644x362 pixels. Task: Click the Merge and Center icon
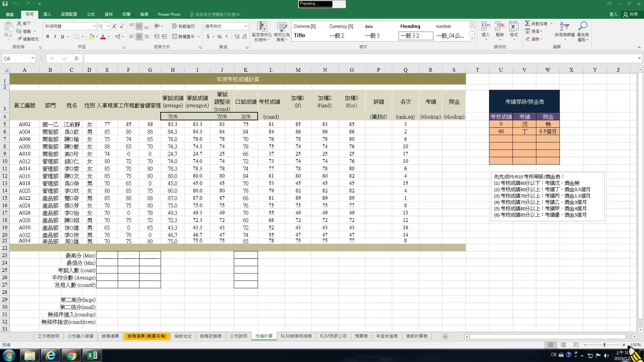click(175, 37)
